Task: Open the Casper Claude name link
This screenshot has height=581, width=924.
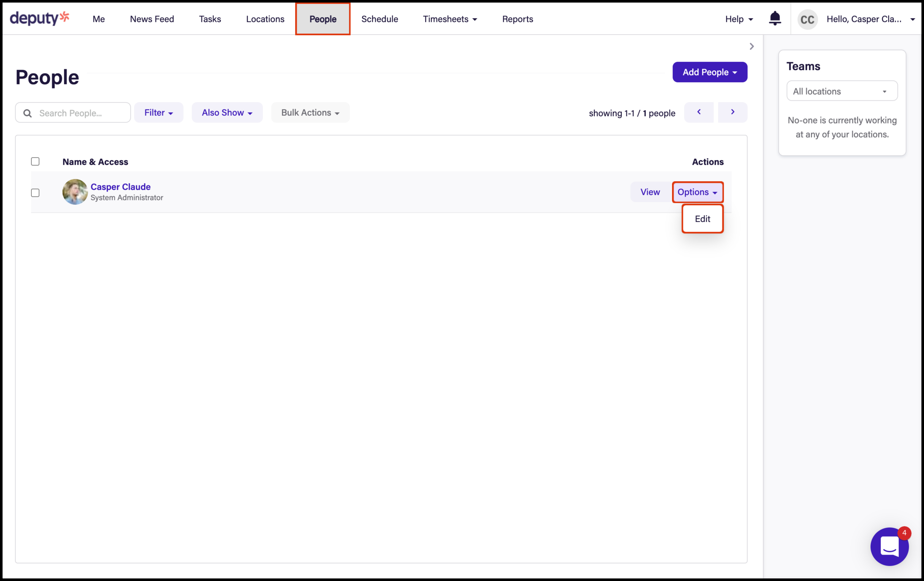Action: [x=120, y=187]
